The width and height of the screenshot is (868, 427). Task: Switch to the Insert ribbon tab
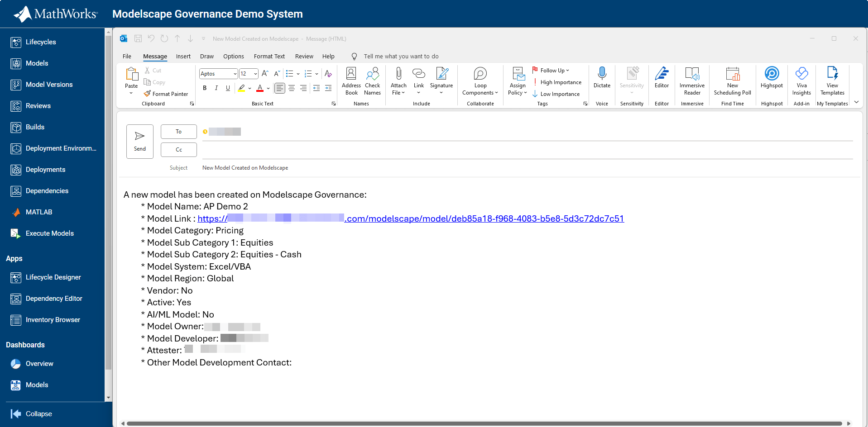[183, 56]
